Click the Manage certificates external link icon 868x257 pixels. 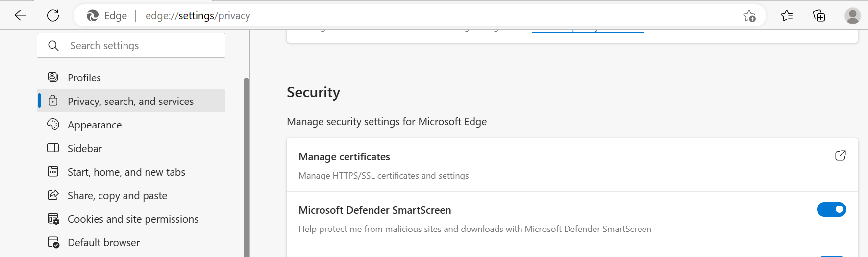pos(840,156)
